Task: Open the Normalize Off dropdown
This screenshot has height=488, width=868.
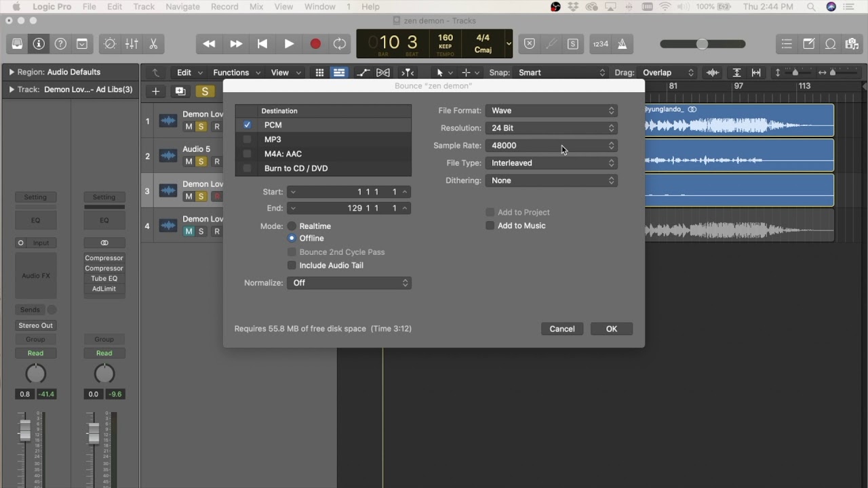Action: point(349,283)
